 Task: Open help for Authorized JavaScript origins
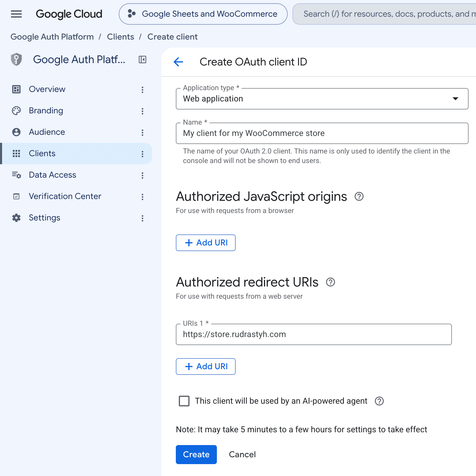pos(359,196)
